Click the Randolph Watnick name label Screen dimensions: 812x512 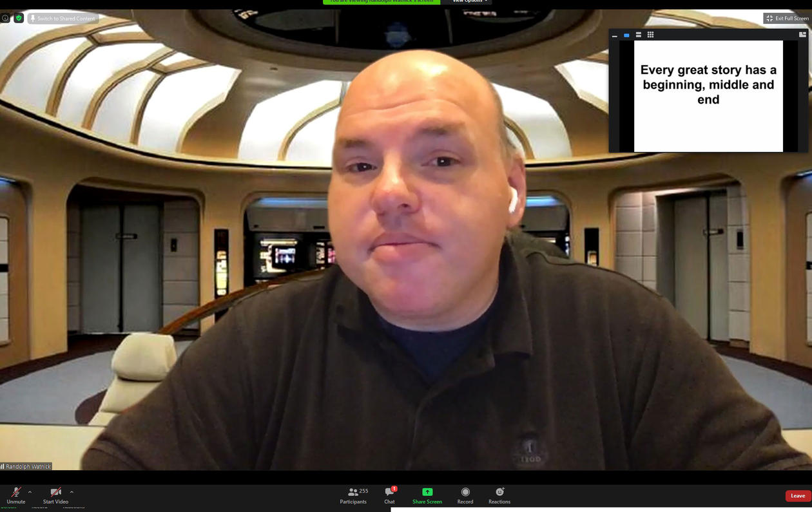pos(26,466)
